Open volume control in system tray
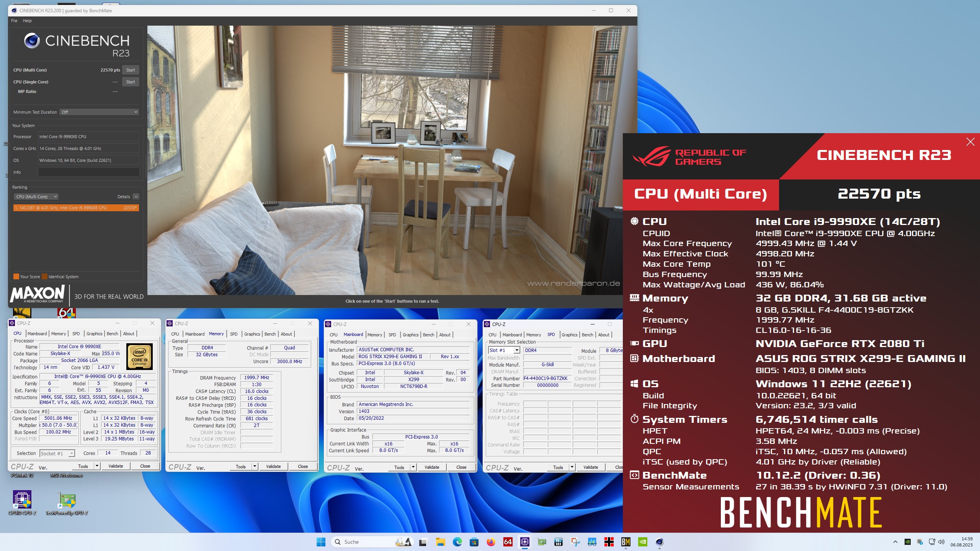The width and height of the screenshot is (980, 551). tap(942, 542)
